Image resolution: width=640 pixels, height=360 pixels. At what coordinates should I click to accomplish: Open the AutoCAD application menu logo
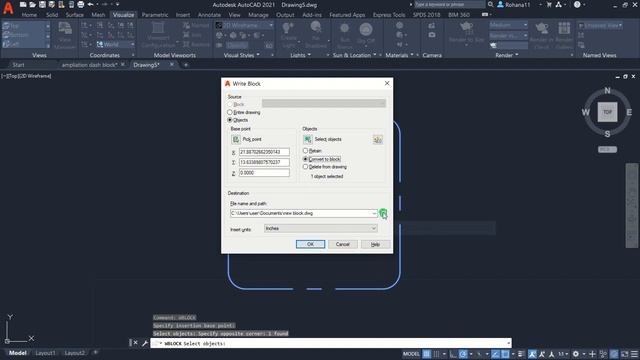click(x=8, y=7)
